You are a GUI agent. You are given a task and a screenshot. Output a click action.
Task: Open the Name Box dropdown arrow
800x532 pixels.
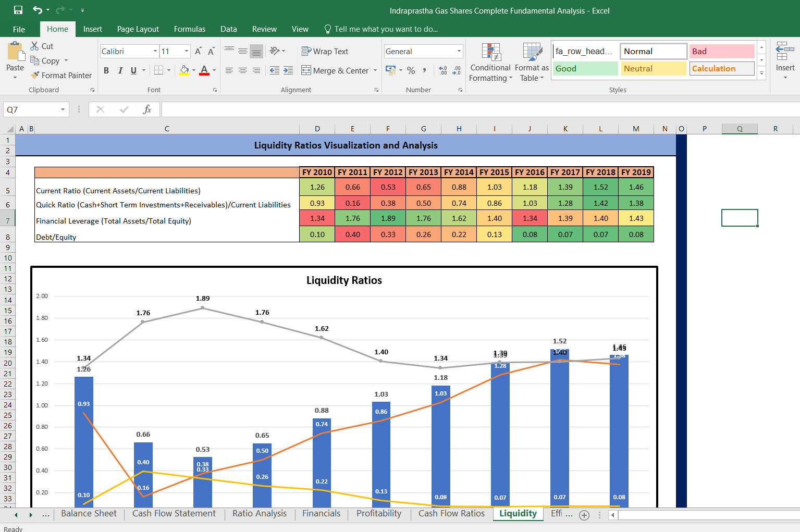(x=63, y=109)
